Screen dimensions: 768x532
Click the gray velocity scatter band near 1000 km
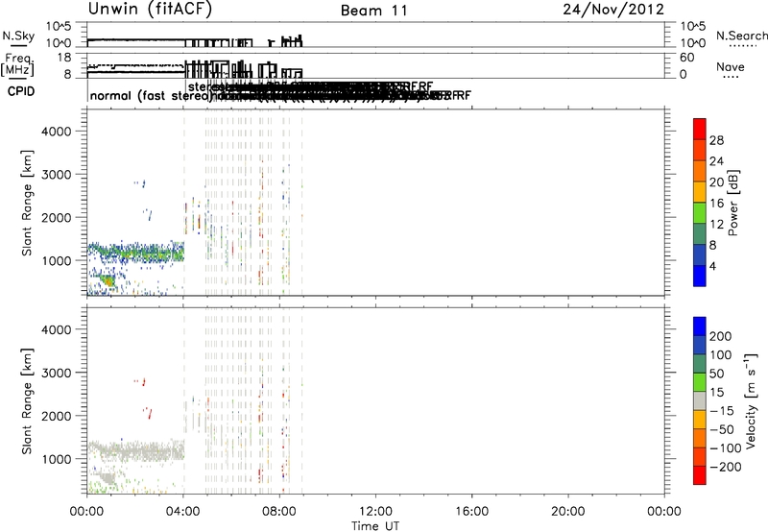(x=135, y=450)
